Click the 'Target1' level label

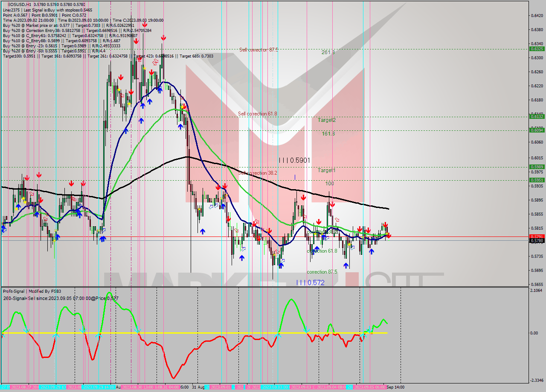(x=326, y=170)
